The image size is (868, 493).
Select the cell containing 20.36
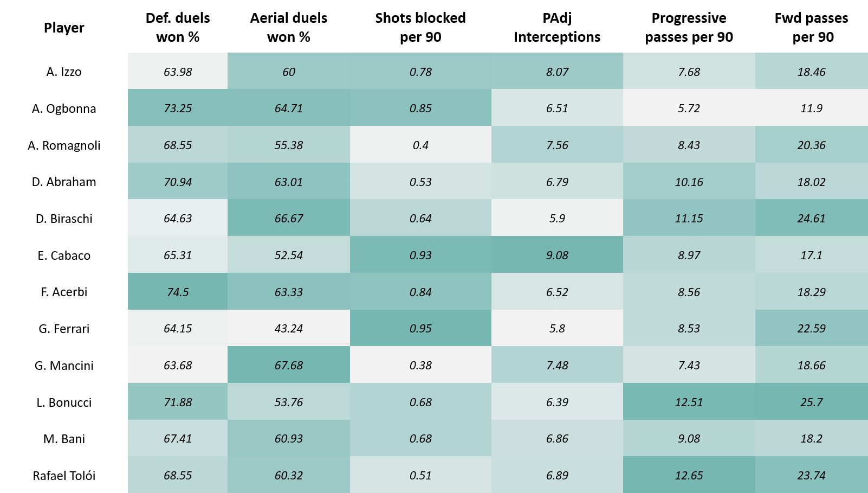tap(811, 145)
